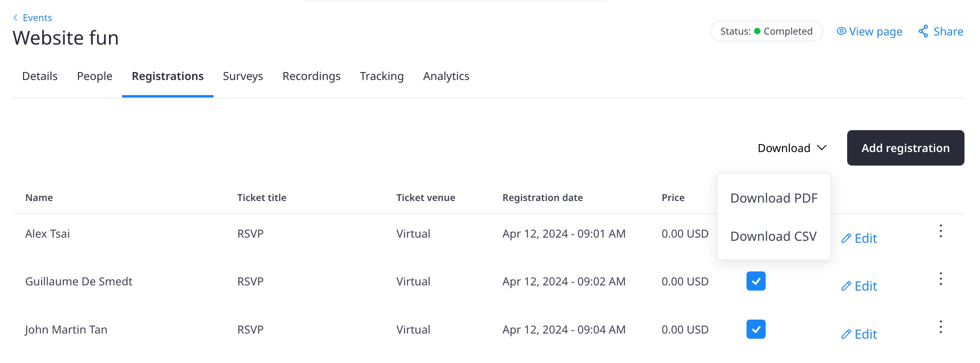Edit John Martin Tan's registration
This screenshot has width=980, height=363.
tap(859, 334)
